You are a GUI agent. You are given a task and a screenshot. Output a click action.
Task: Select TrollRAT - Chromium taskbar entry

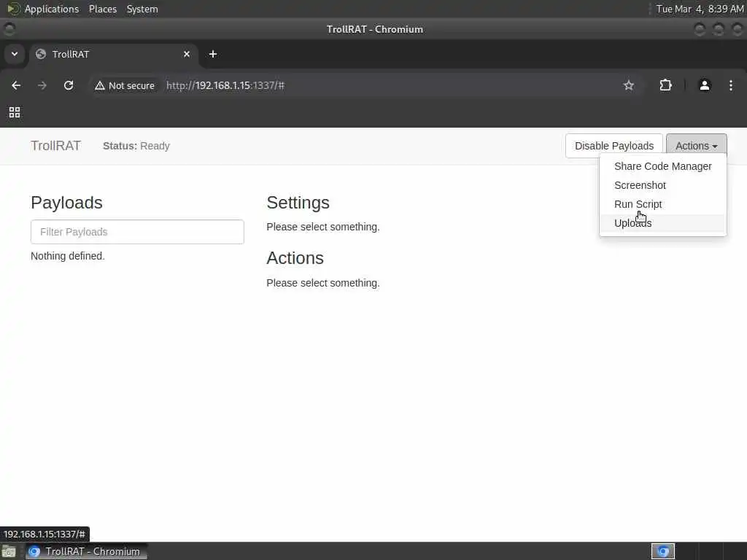[x=86, y=551]
